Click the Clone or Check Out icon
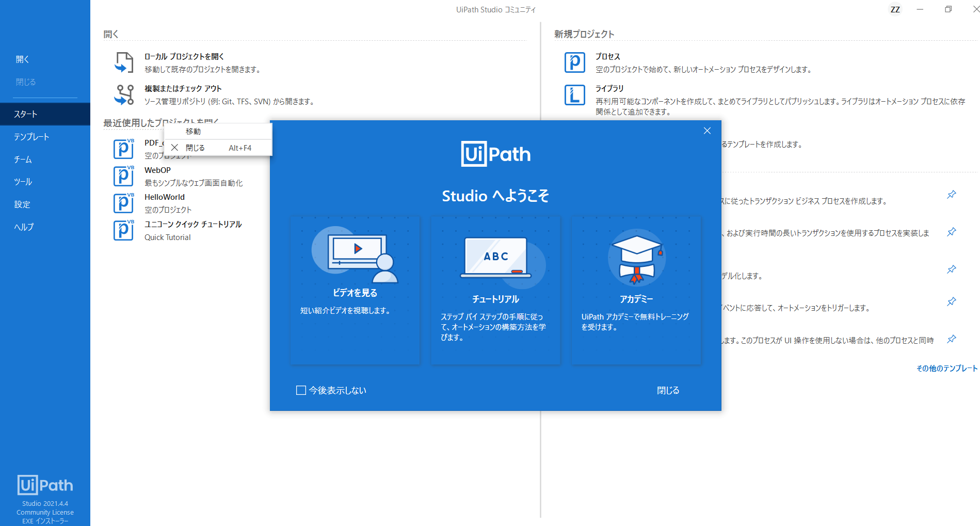980x526 pixels. (124, 94)
